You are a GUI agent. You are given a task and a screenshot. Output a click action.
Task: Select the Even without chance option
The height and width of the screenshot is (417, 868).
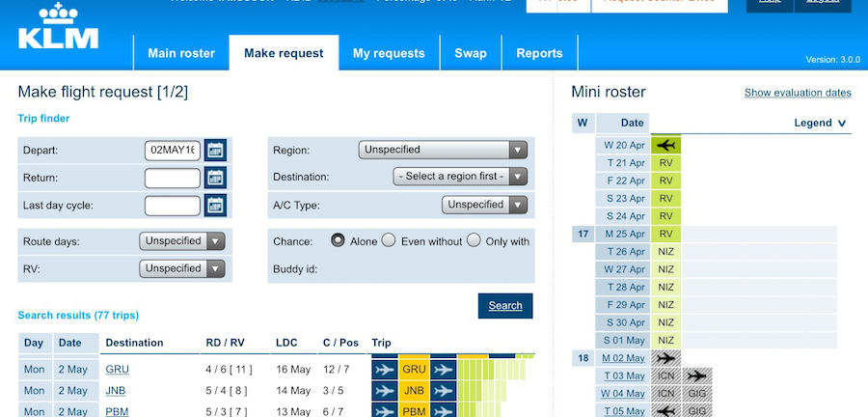pos(389,240)
